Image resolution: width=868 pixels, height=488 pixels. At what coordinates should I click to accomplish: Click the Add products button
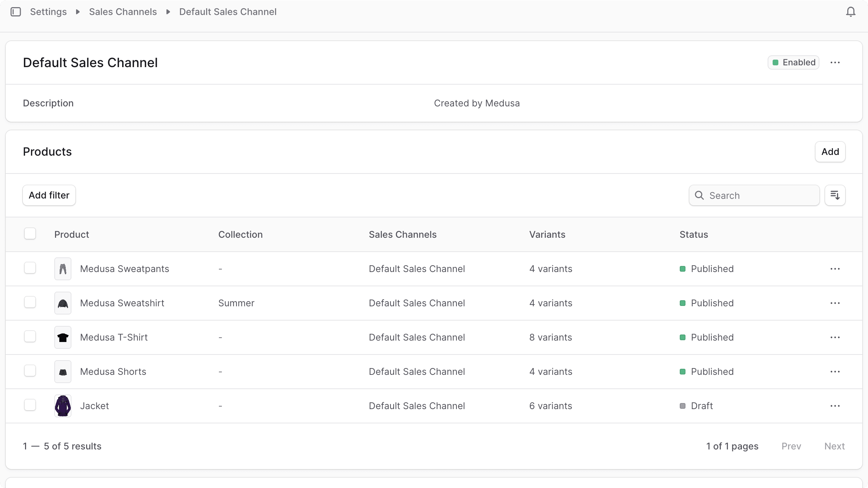(x=830, y=151)
